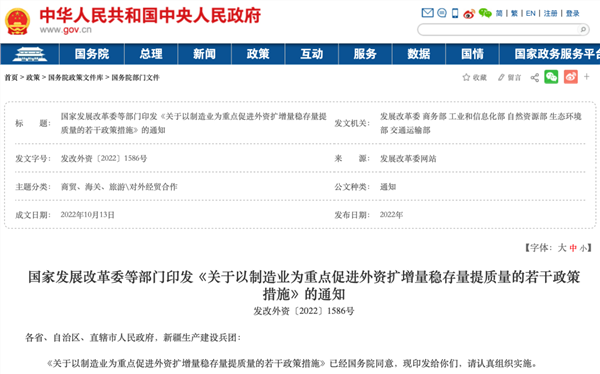Click the 国务院政策文件库 breadcrumb link

tap(75, 78)
